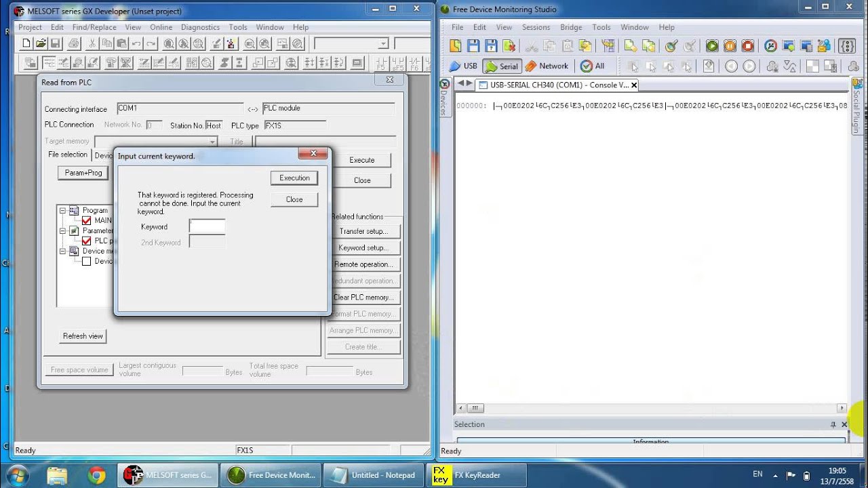Click New session icon in Device Monitoring Studio

[x=455, y=46]
